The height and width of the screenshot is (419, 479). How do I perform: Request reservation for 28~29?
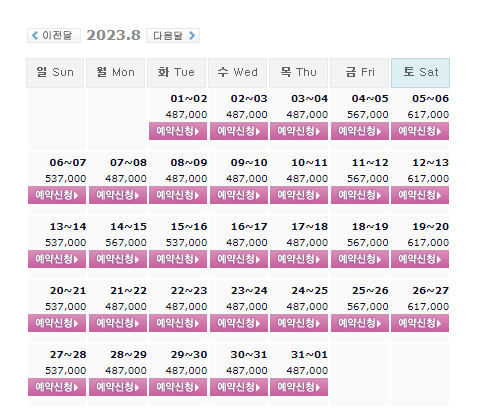click(118, 387)
